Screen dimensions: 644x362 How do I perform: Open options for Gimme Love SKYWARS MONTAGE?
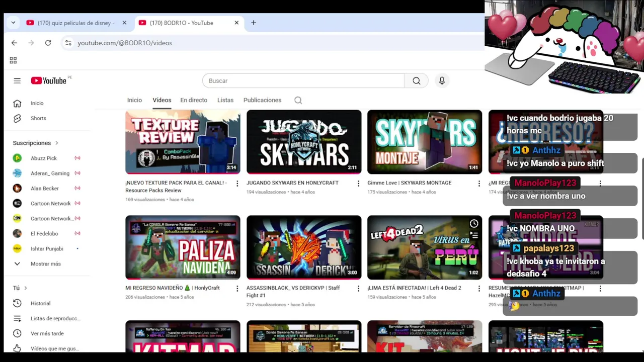479,184
